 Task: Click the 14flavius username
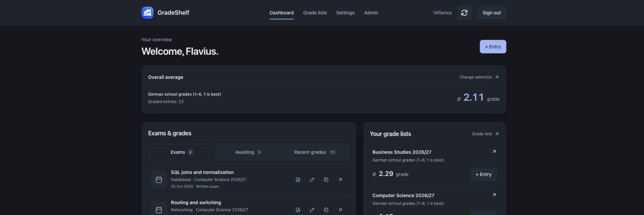click(x=442, y=13)
